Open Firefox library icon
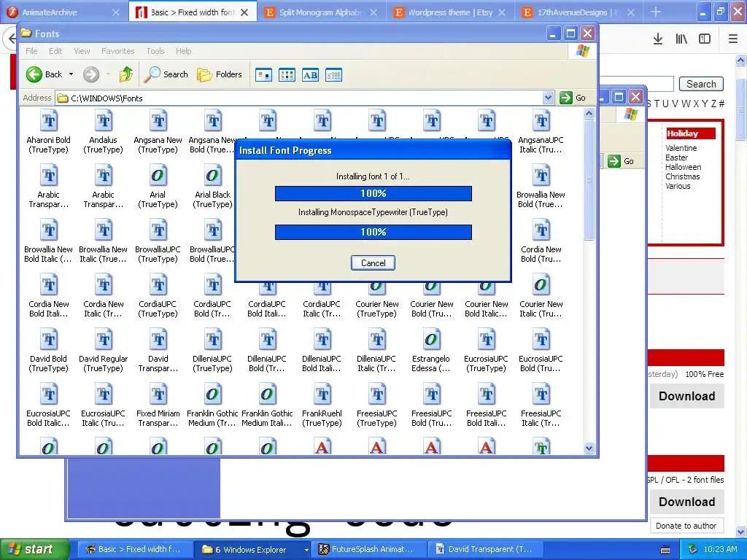 681,39
